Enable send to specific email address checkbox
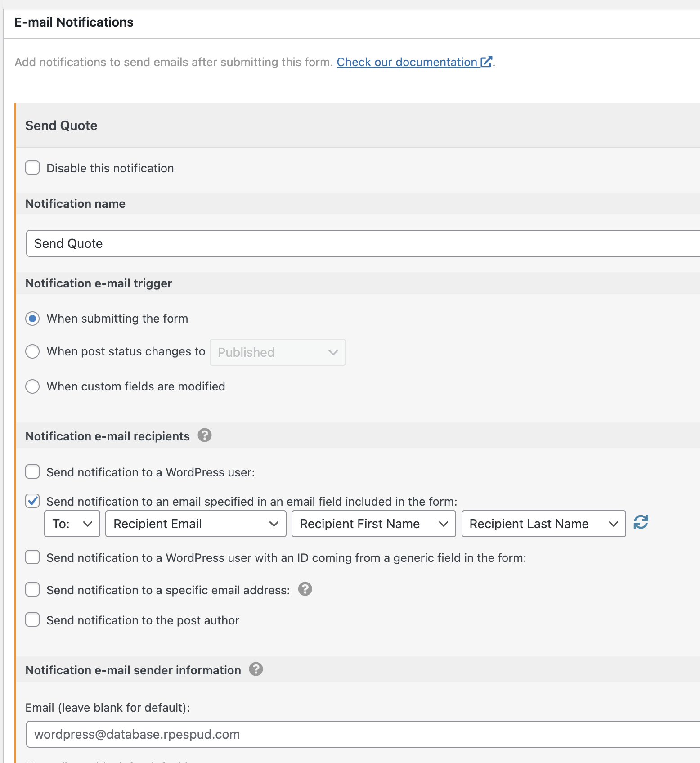The width and height of the screenshot is (700, 763). (x=32, y=589)
